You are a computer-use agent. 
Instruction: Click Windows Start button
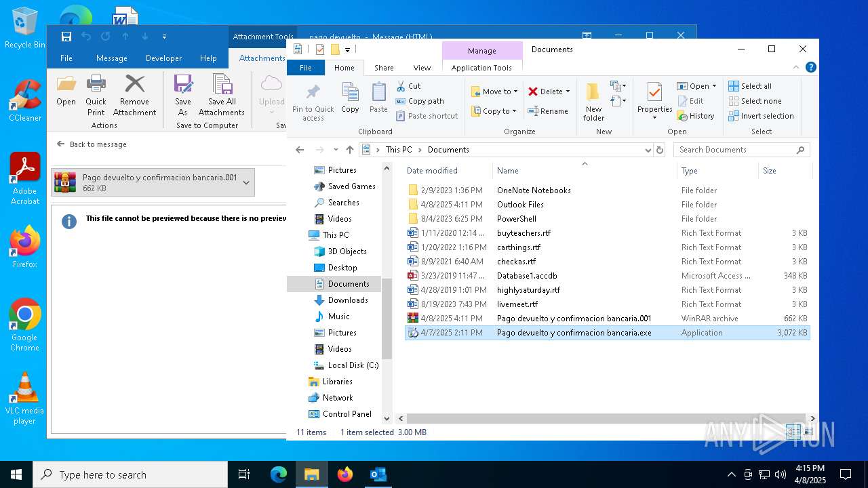(x=16, y=474)
